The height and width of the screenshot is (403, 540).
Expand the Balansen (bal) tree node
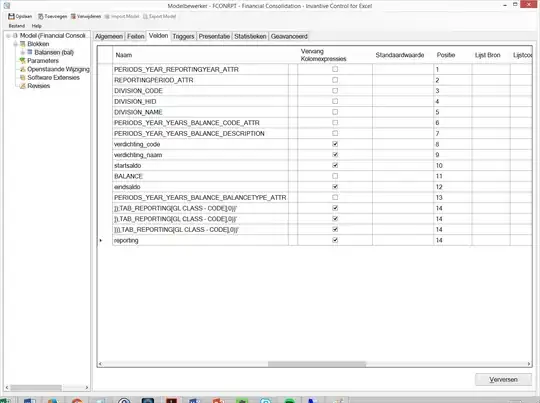(x=23, y=52)
